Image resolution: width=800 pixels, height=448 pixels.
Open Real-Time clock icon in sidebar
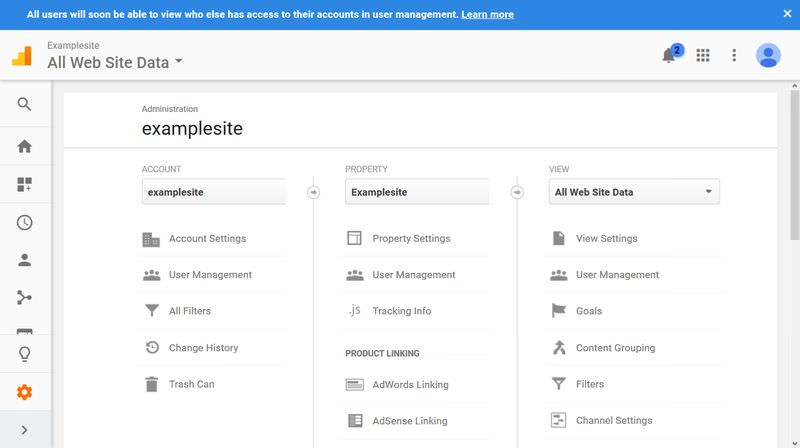click(x=24, y=222)
